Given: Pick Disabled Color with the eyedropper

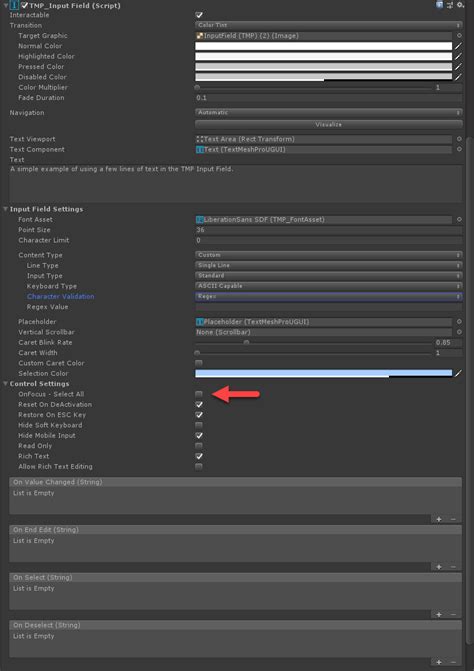Looking at the screenshot, I should (x=458, y=77).
